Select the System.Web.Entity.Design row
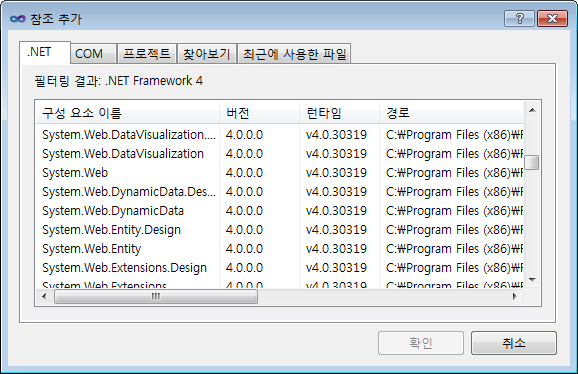Image resolution: width=578 pixels, height=374 pixels. tap(279, 230)
